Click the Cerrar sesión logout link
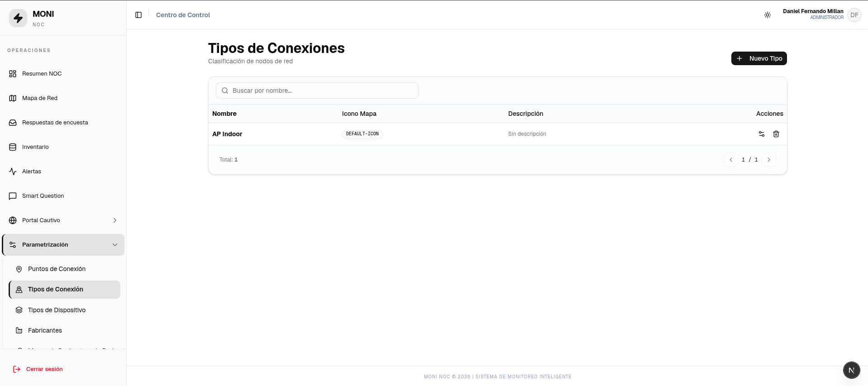Screen dimensions: 868x386 38,369
